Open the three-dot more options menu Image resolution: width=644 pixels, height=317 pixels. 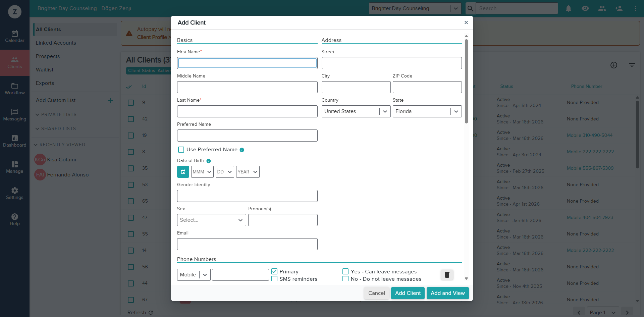(636, 8)
